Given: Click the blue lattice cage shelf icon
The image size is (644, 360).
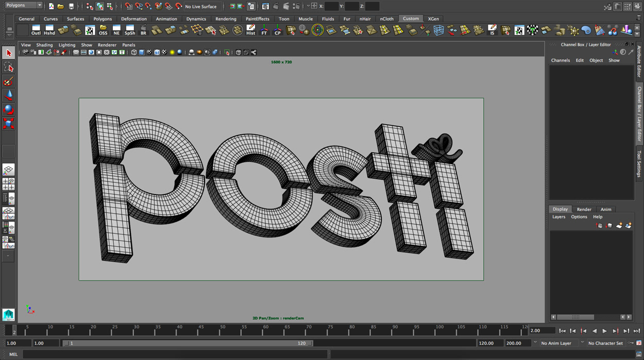Looking at the screenshot, I should [438, 30].
